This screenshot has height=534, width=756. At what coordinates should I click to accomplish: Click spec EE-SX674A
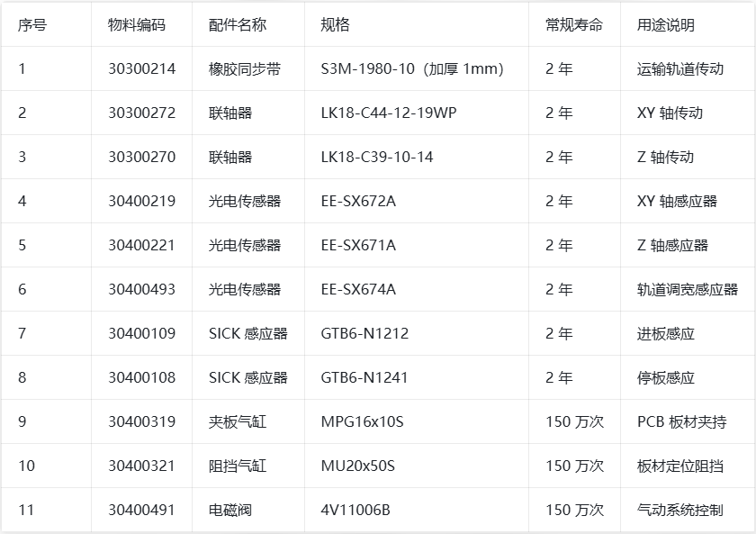358,289
